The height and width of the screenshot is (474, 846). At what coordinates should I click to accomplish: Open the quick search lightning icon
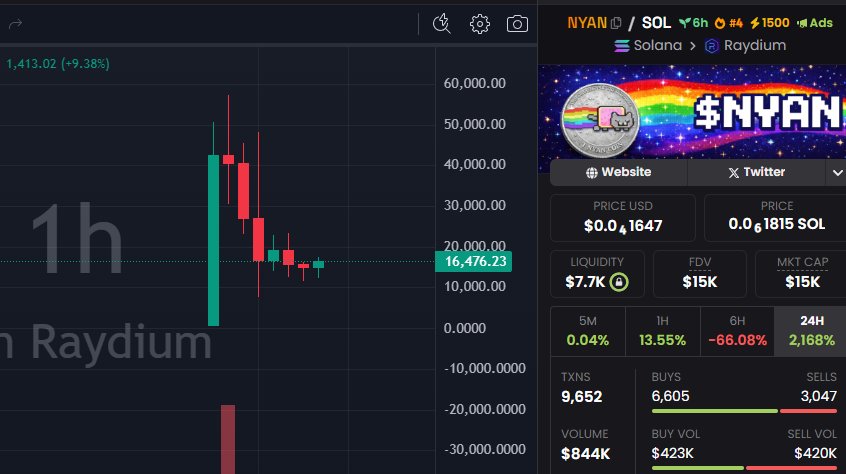click(441, 24)
